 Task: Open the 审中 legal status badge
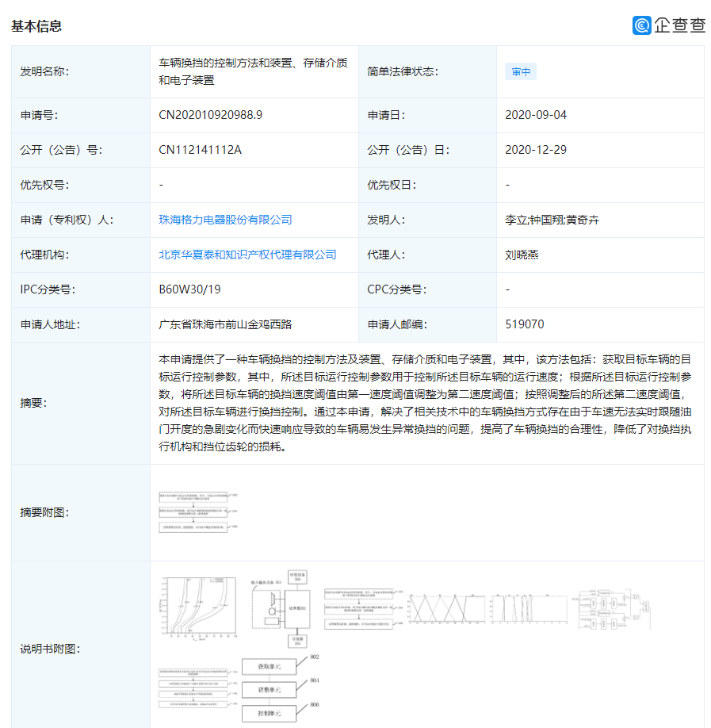pyautogui.click(x=520, y=71)
